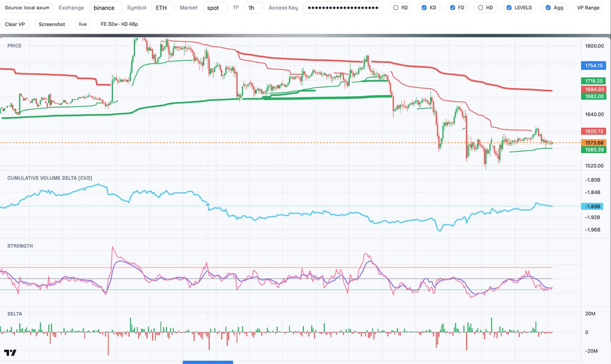Click the PRICE pane title
Screen dimensions: 611x364
click(14, 46)
